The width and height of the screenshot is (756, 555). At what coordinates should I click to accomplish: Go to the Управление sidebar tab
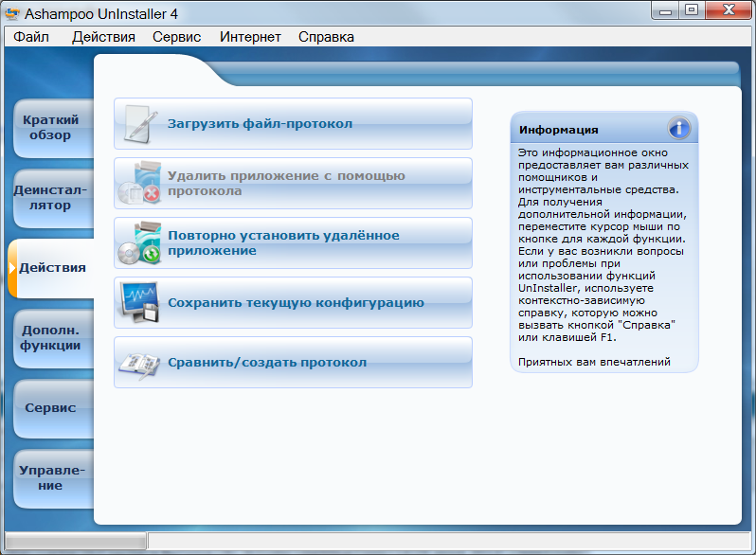[51, 478]
